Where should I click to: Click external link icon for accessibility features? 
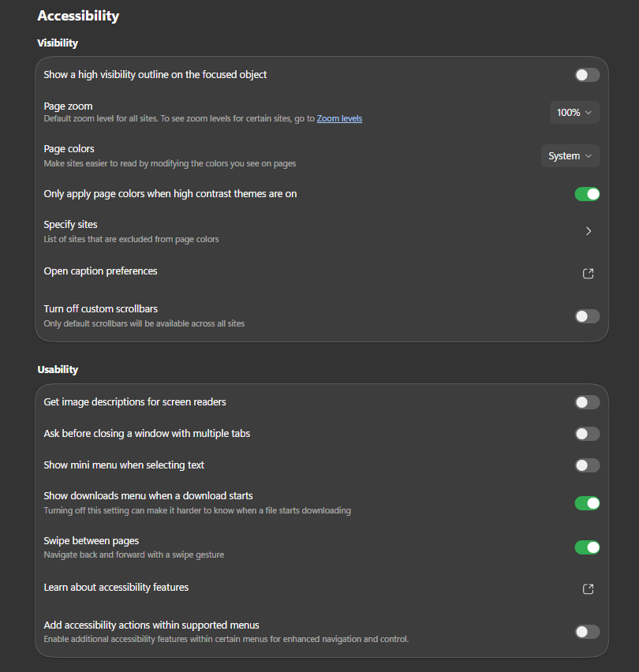pos(588,589)
